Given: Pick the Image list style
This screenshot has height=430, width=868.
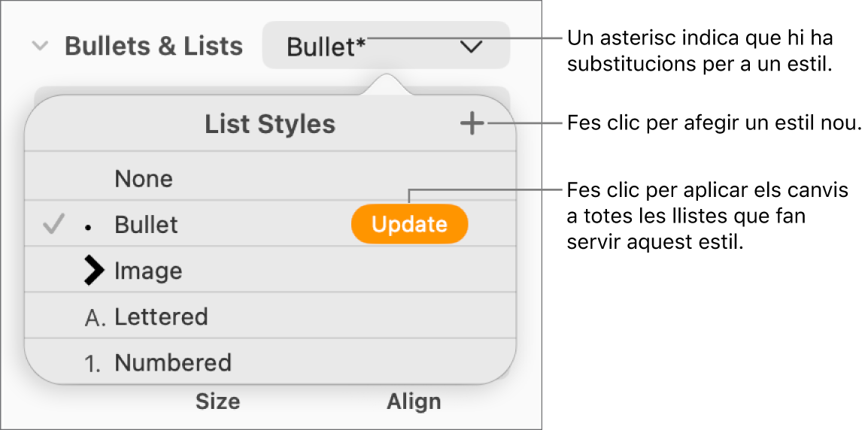Looking at the screenshot, I should 148,271.
